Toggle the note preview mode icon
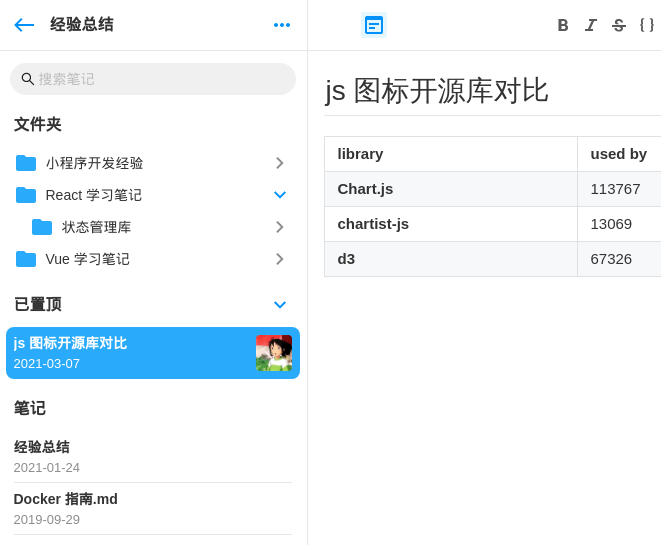This screenshot has height=545, width=661. tap(374, 25)
